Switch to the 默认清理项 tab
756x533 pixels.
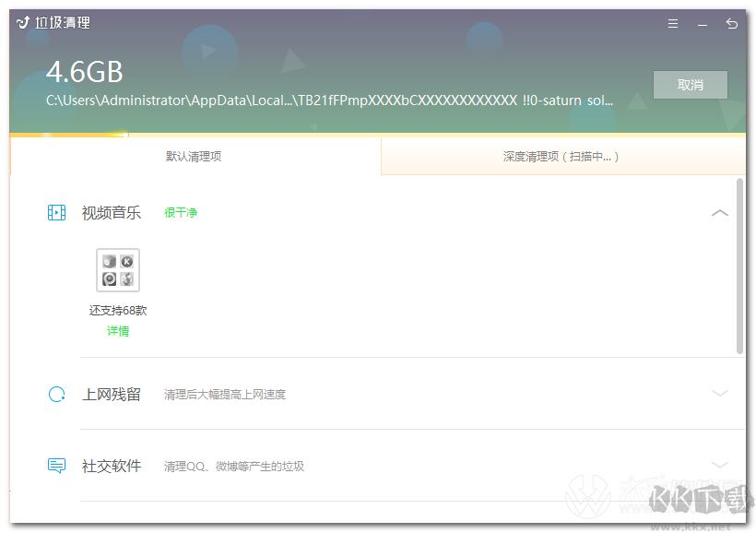(194, 156)
